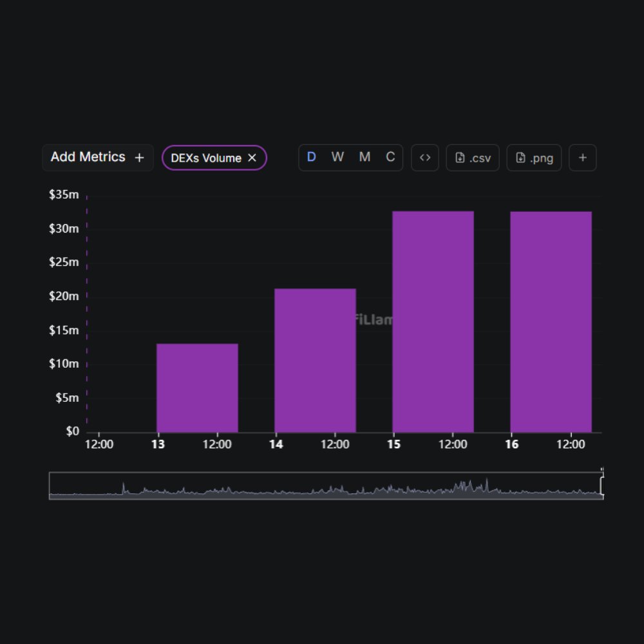644x644 pixels.
Task: Click the $35m y-axis label
Action: pyautogui.click(x=64, y=195)
